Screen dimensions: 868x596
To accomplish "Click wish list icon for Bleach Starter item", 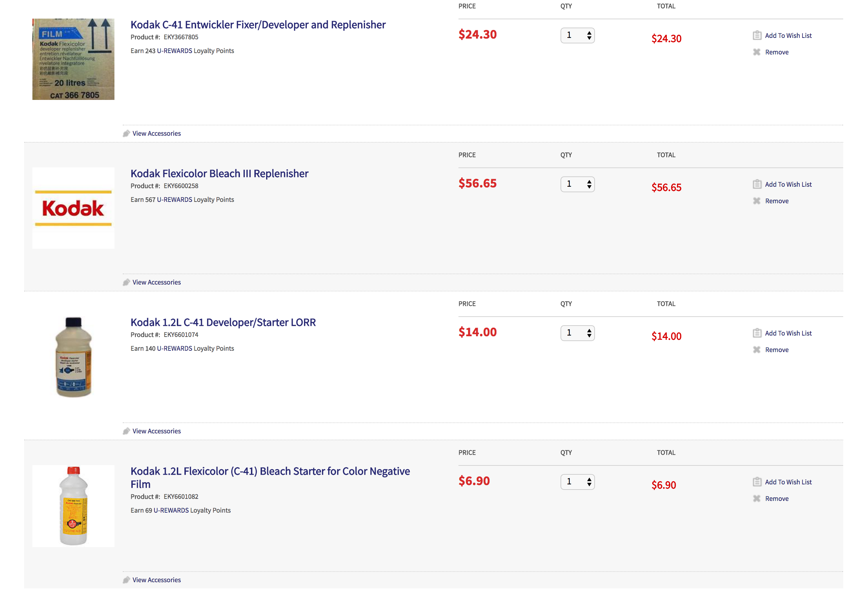I will pyautogui.click(x=757, y=482).
